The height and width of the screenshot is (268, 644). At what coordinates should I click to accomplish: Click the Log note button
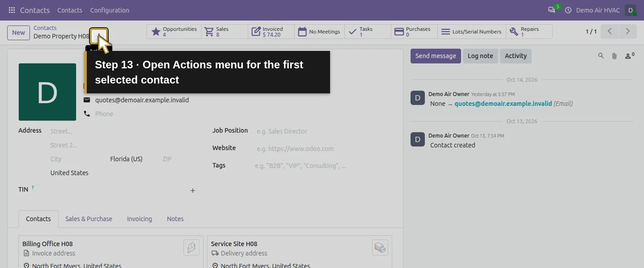click(x=480, y=56)
